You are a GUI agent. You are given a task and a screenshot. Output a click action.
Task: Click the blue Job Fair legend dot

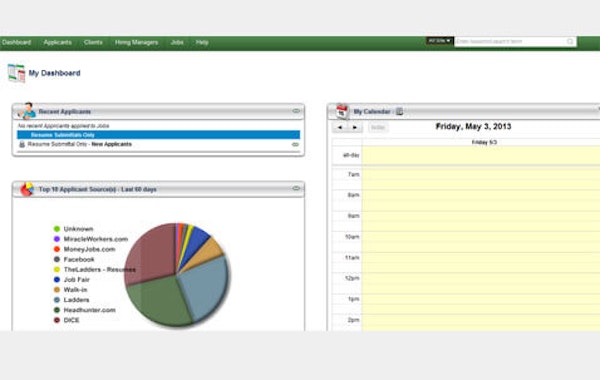(57, 280)
